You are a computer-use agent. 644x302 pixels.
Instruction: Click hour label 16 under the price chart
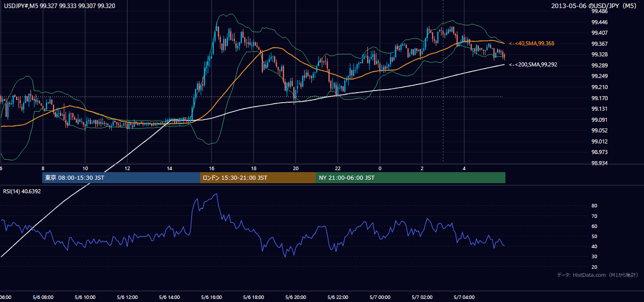coord(212,169)
